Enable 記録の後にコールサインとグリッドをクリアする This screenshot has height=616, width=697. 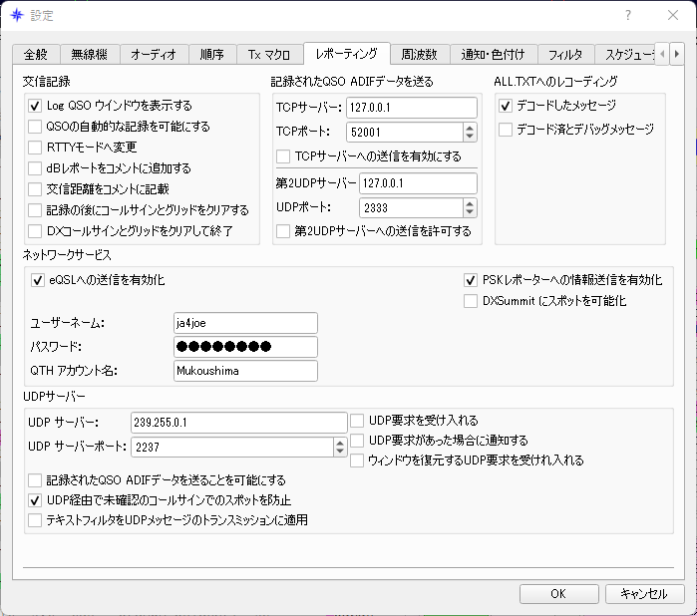tap(35, 210)
